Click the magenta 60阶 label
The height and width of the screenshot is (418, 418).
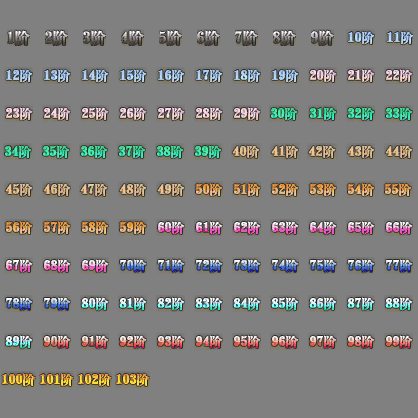170,228
